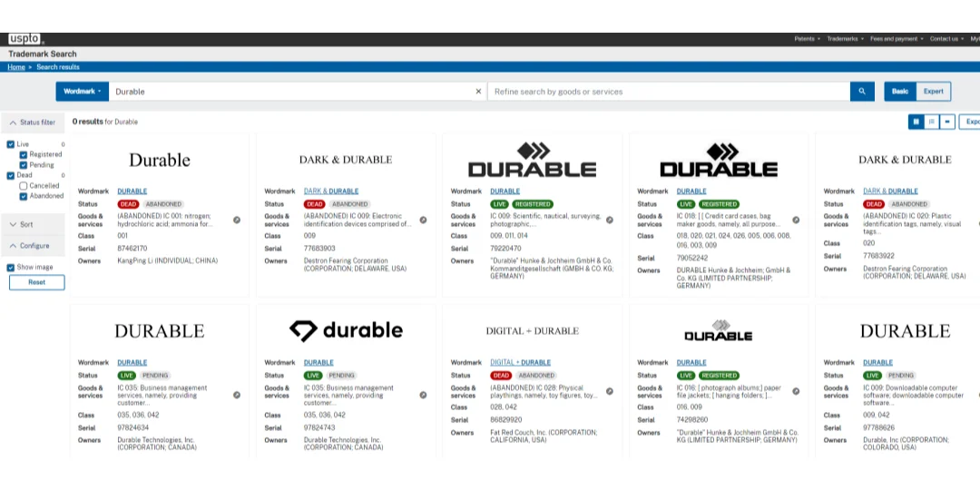
Task: Collapse the Configure section
Action: (x=33, y=246)
